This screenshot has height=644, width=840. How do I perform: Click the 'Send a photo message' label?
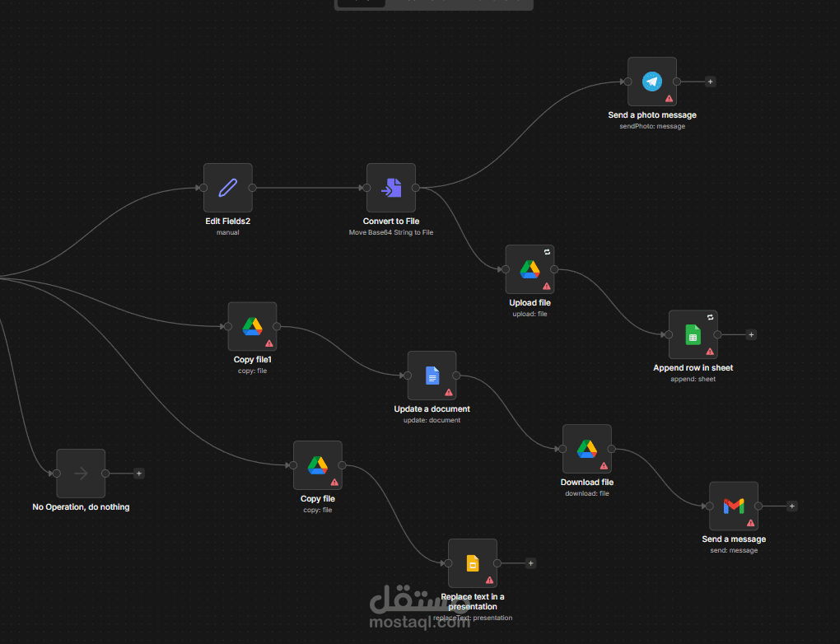(652, 114)
